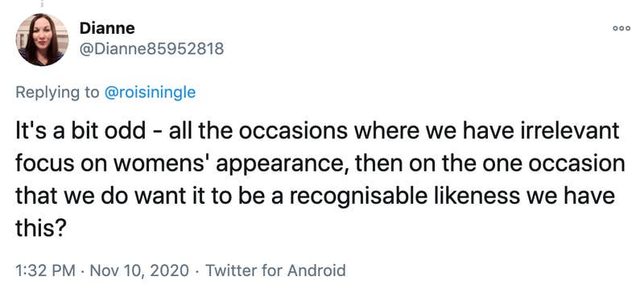
Task: Open the Dianne display name profile link
Action: click(x=107, y=28)
